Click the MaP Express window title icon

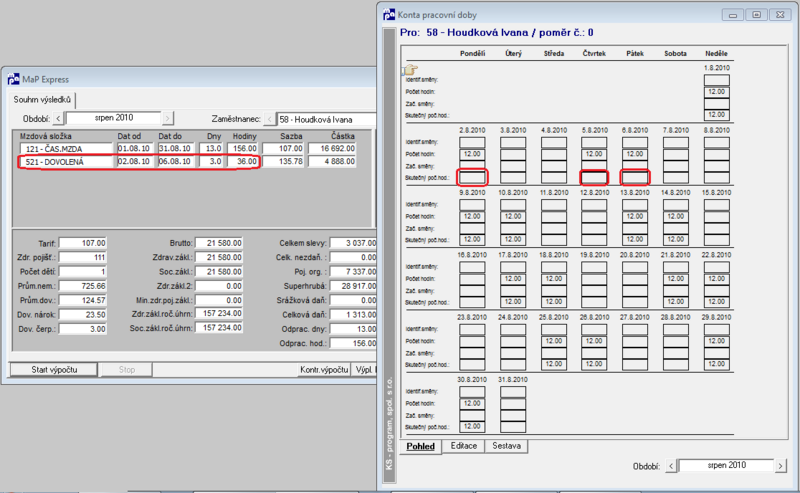point(13,79)
